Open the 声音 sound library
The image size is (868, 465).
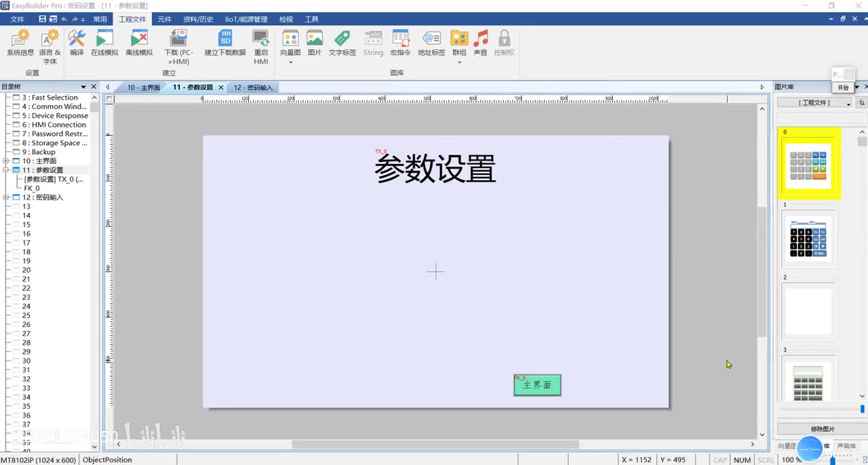click(480, 43)
